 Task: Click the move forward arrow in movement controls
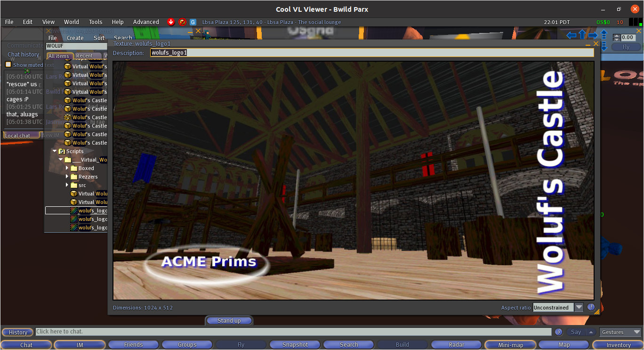coord(582,34)
